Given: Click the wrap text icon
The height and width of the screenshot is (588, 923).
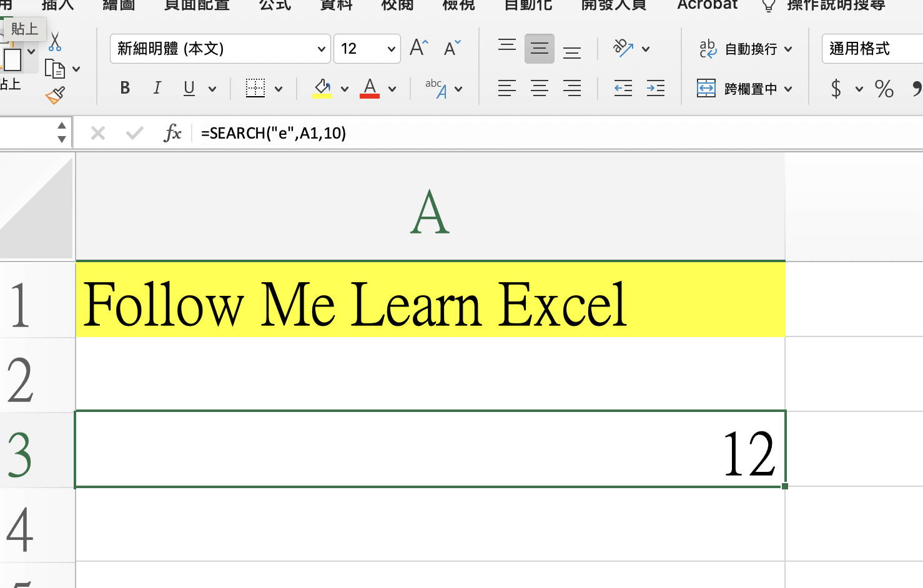Looking at the screenshot, I should [x=708, y=49].
